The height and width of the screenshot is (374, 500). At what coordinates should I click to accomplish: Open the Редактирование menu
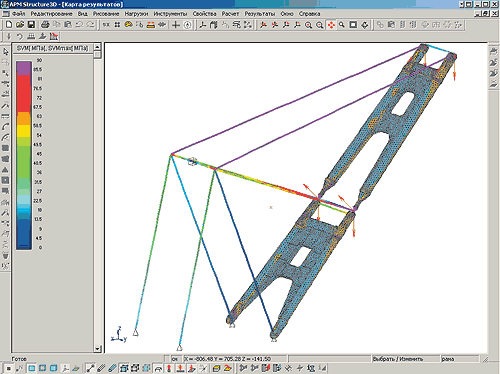52,14
